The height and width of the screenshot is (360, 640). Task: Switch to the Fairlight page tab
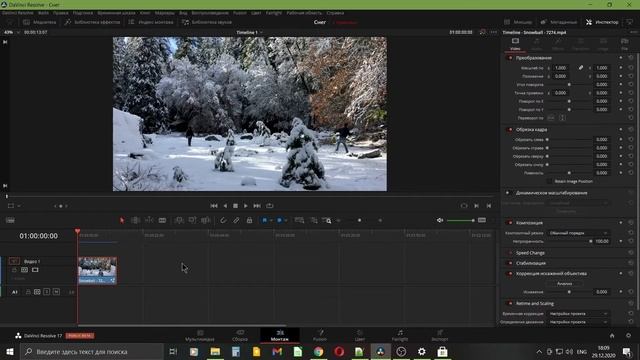click(400, 336)
